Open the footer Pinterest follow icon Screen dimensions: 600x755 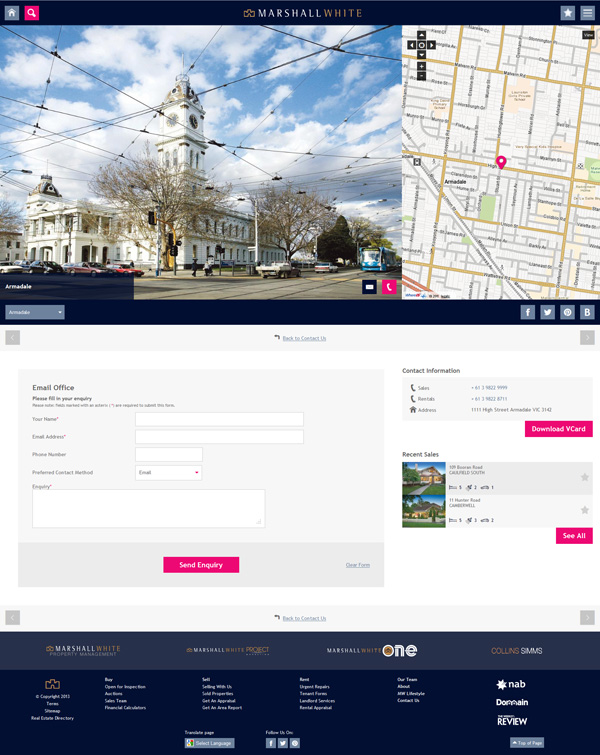pos(295,743)
